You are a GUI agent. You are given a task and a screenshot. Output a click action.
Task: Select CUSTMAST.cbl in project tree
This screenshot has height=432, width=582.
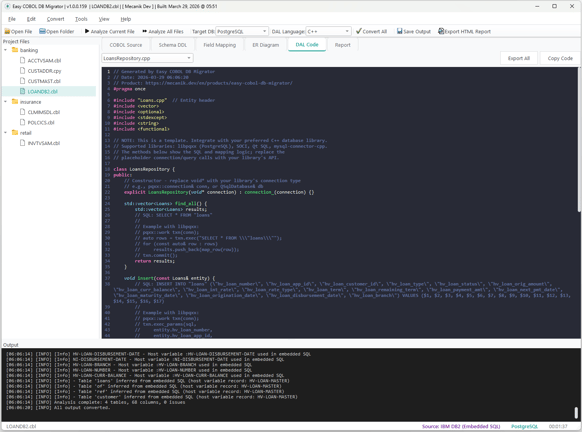(44, 81)
